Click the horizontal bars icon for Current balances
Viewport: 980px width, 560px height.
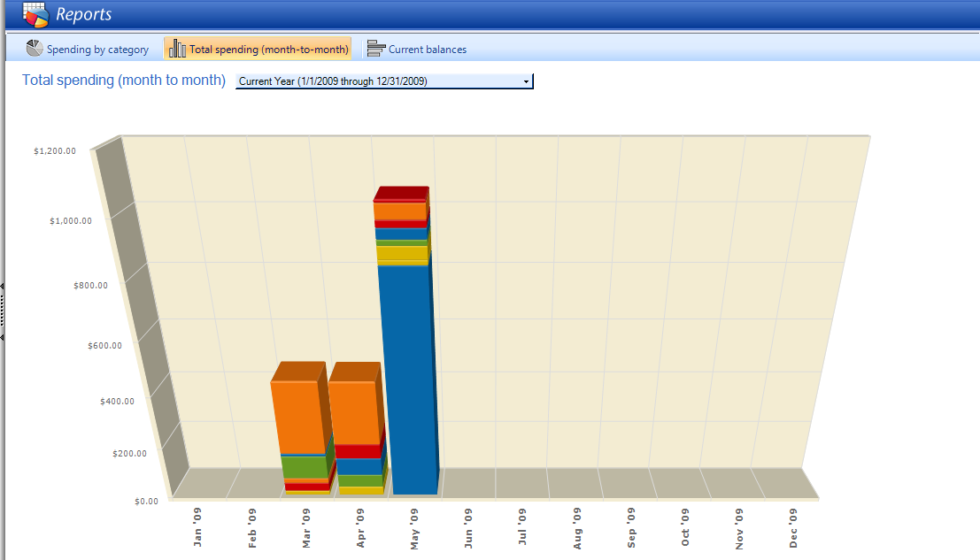click(x=375, y=49)
